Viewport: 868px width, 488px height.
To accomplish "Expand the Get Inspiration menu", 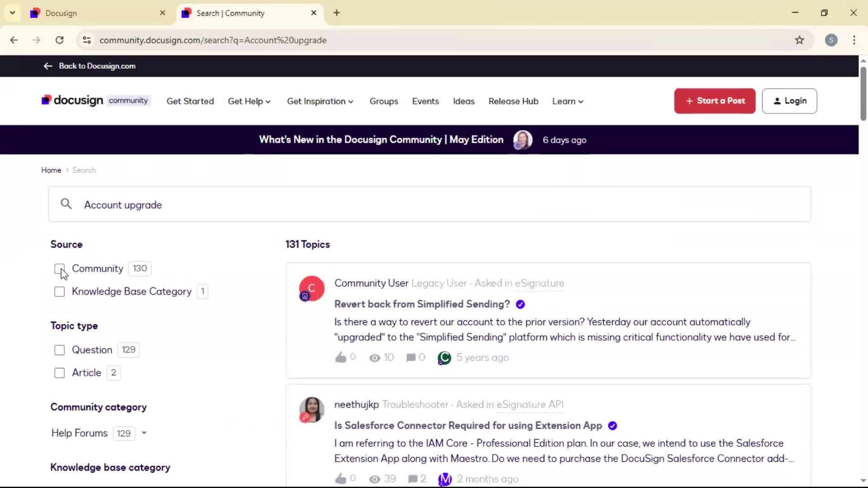I will click(x=320, y=101).
